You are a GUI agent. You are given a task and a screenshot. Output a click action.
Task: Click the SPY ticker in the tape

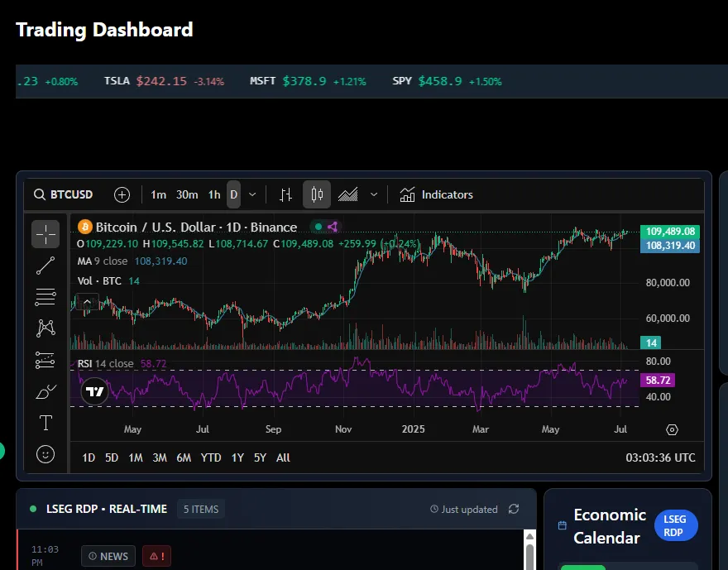[x=447, y=81]
